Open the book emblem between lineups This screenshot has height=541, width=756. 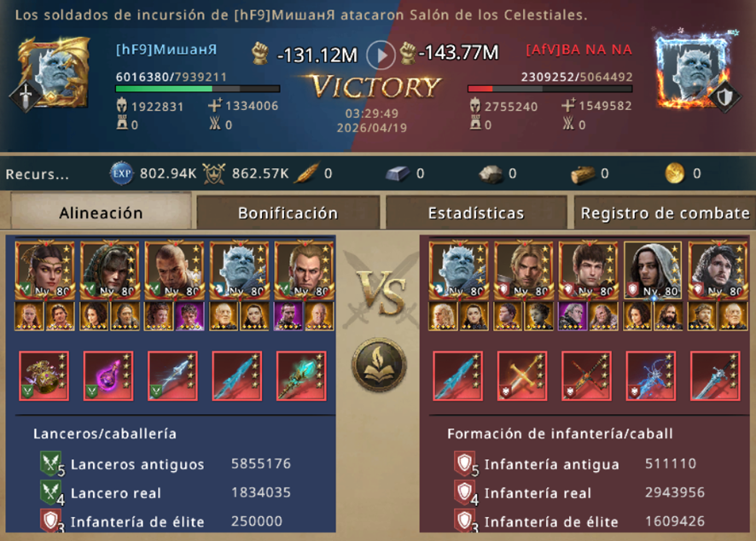(379, 365)
